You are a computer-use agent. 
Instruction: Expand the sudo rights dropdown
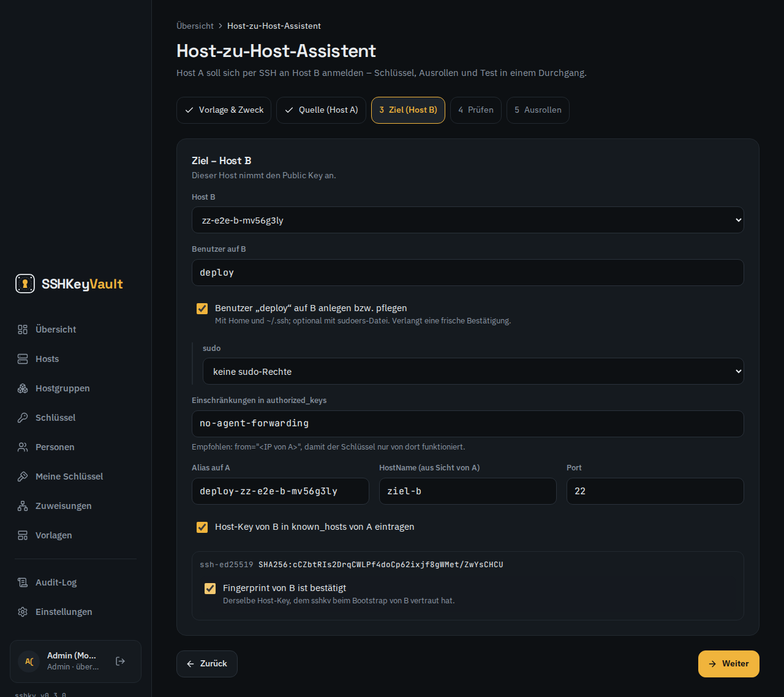(473, 371)
